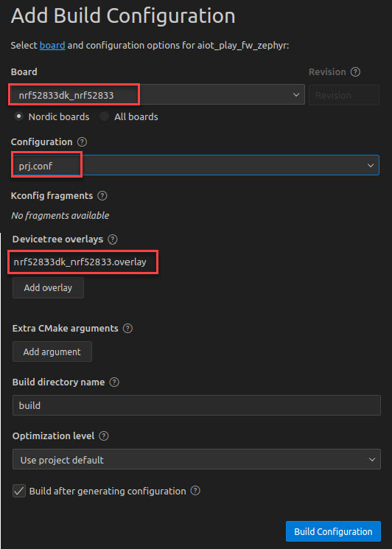Open the Revision help icon
This screenshot has height=549, width=392.
pyautogui.click(x=355, y=72)
